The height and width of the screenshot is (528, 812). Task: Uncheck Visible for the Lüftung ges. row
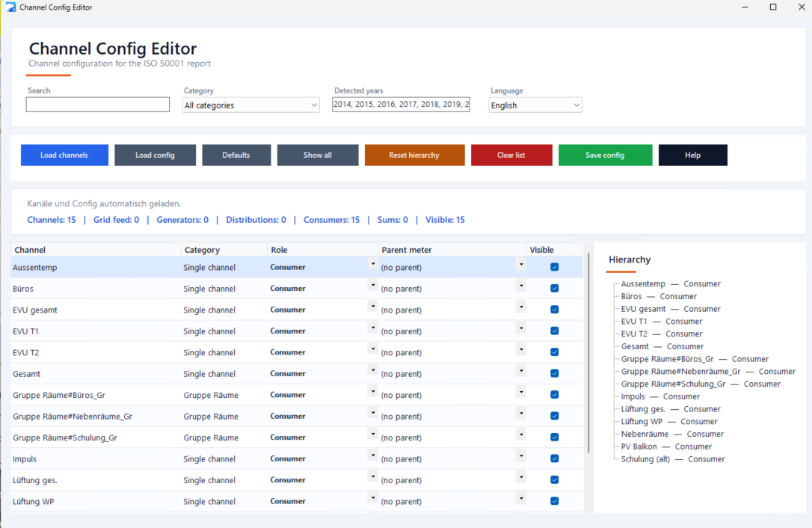pos(555,479)
